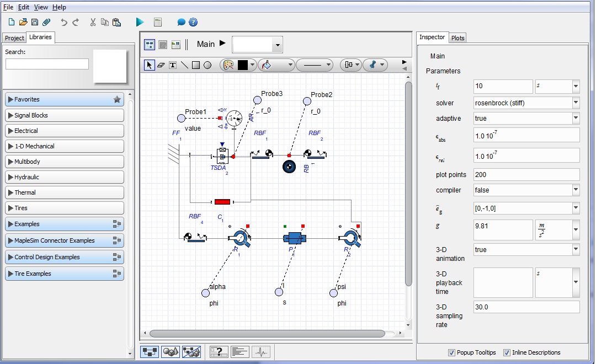Select the Text annotation tool
The image size is (596, 364).
(173, 65)
